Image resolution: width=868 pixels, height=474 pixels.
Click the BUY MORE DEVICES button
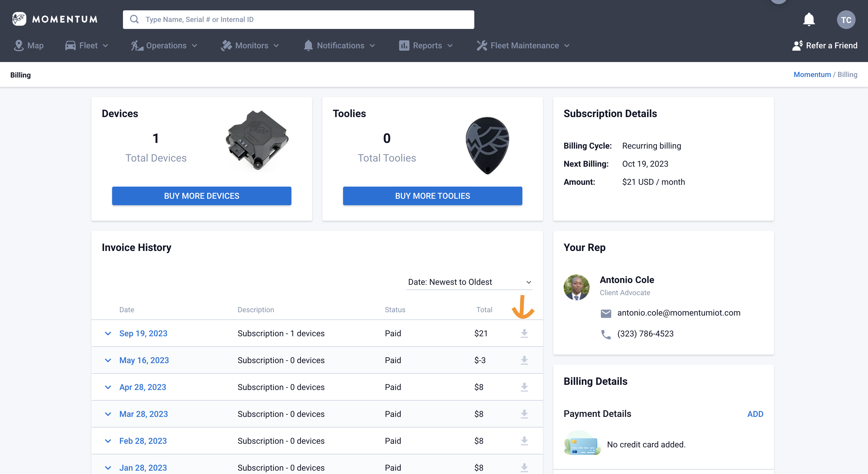202,196
